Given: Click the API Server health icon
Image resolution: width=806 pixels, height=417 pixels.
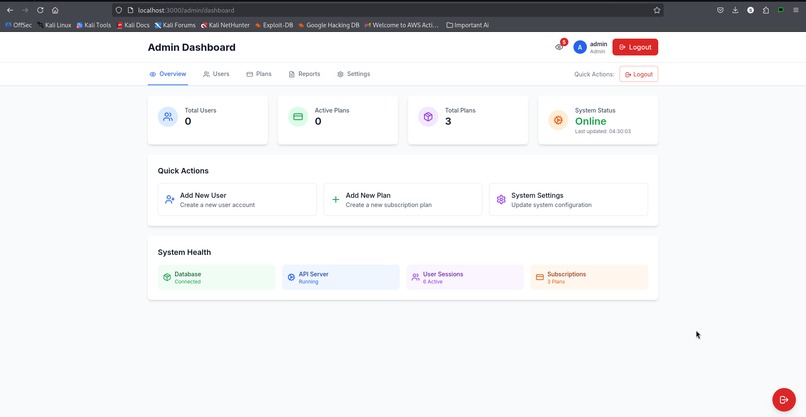Looking at the screenshot, I should [x=291, y=277].
